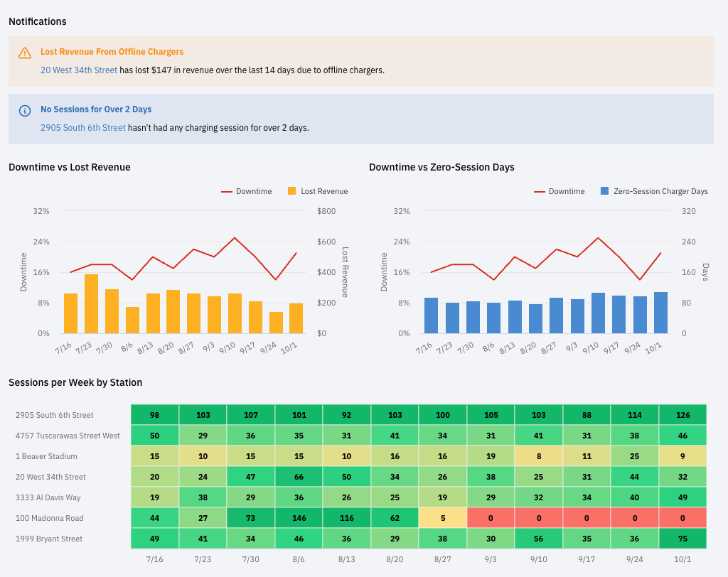This screenshot has height=577, width=728.
Task: Click the 9/3 heatmap column label
Action: [x=491, y=559]
